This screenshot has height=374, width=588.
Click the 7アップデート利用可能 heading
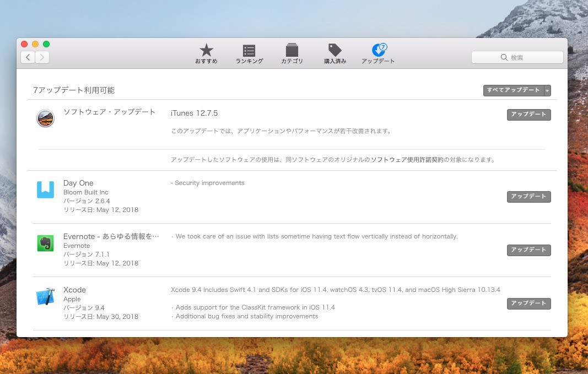click(74, 90)
